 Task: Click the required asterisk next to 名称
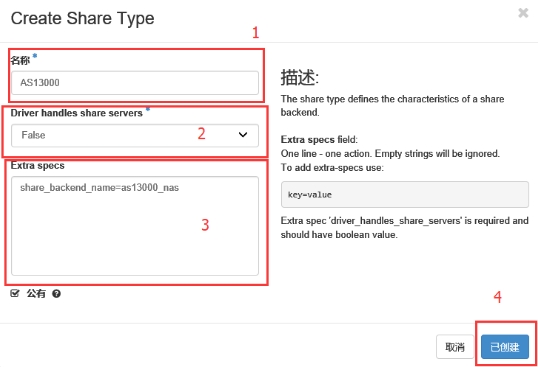click(35, 56)
